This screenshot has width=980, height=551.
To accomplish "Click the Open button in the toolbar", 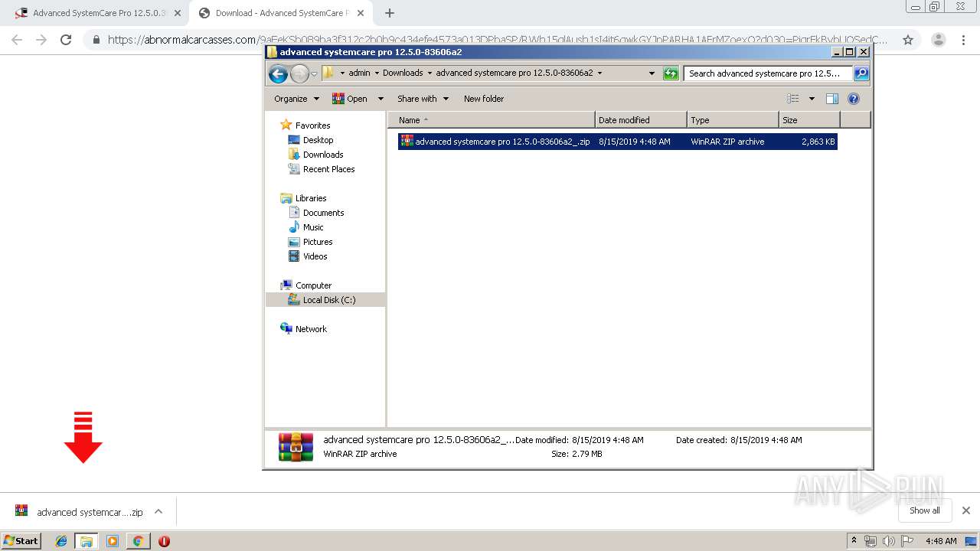I will [350, 99].
